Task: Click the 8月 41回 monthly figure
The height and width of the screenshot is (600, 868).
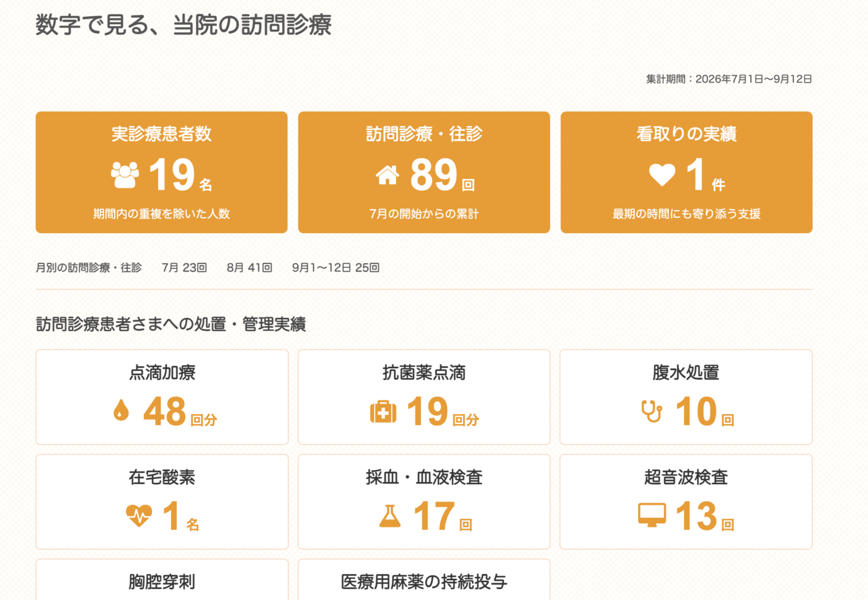Action: [249, 268]
